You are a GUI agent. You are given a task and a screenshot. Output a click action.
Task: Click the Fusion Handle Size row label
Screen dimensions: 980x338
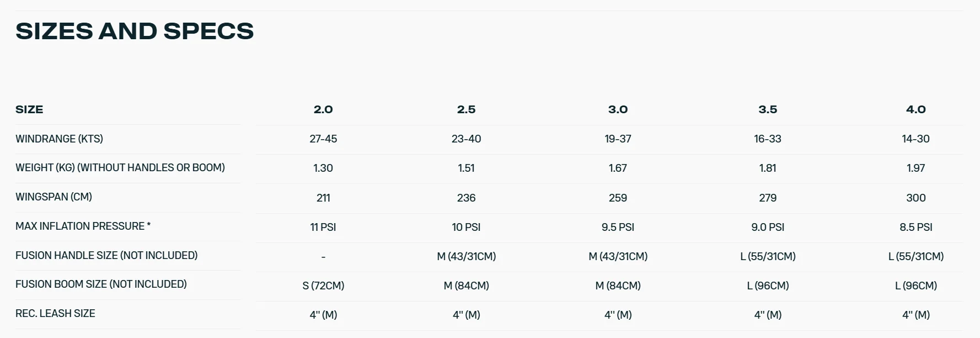pos(106,255)
